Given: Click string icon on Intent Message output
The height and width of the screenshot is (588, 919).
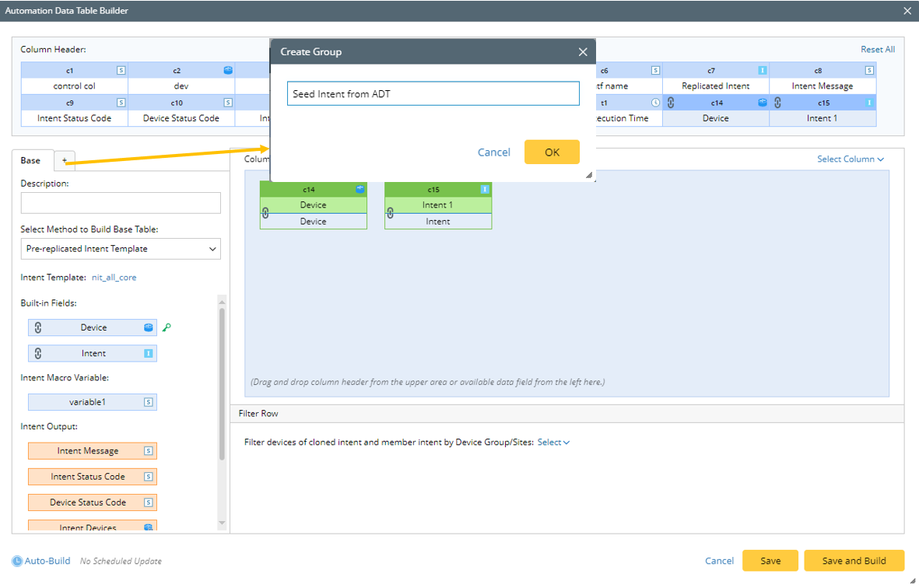Looking at the screenshot, I should tap(149, 451).
